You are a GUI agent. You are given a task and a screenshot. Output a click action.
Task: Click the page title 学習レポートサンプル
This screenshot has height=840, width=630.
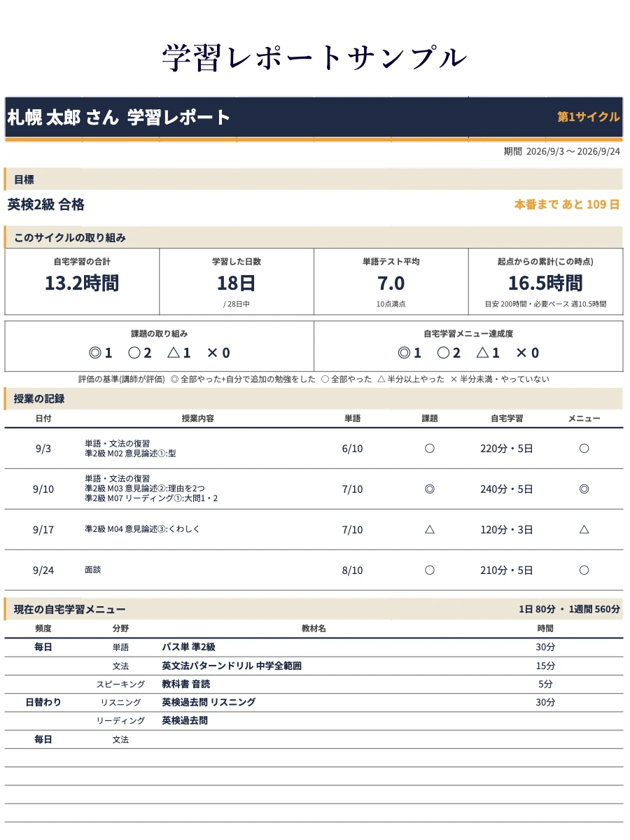[314, 57]
